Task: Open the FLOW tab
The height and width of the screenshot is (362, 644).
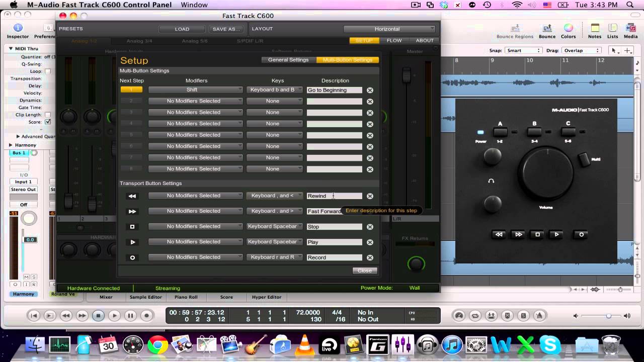Action: click(394, 40)
